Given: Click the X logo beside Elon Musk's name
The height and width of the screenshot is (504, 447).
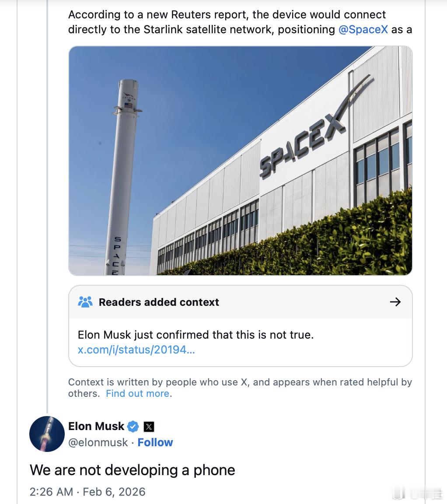Looking at the screenshot, I should tap(148, 426).
